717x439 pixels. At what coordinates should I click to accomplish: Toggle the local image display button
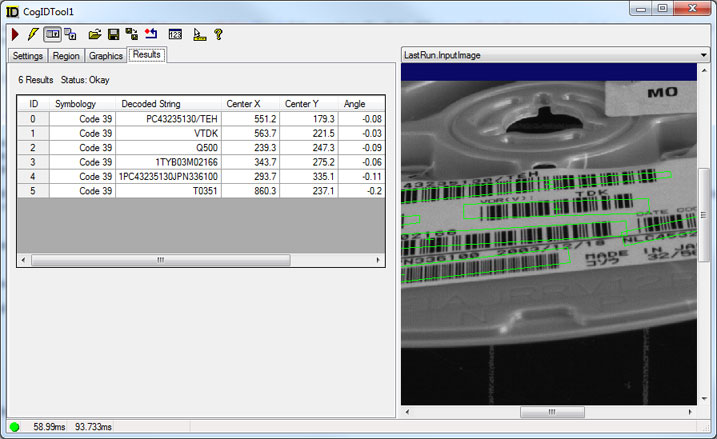click(x=52, y=34)
